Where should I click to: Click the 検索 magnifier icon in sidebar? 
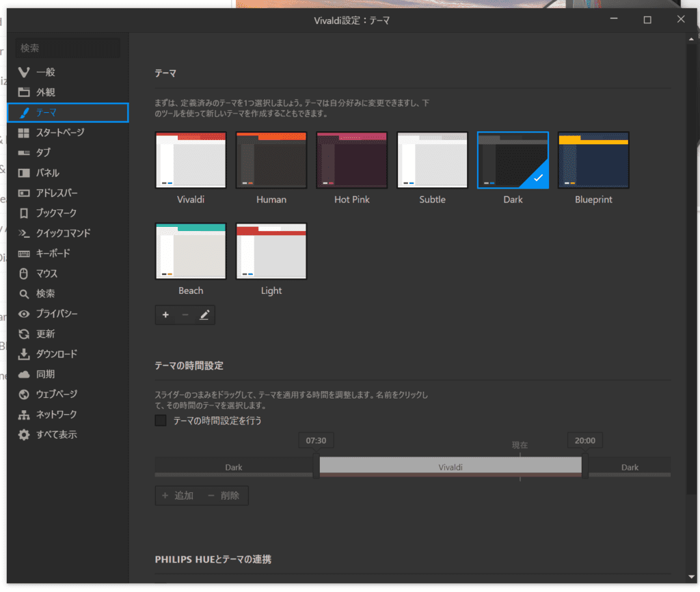[24, 294]
